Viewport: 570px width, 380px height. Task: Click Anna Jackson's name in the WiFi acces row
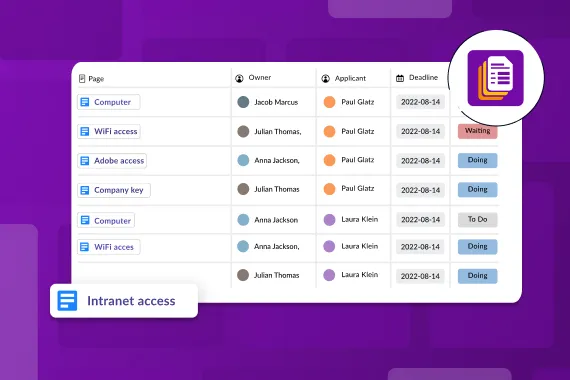pyautogui.click(x=277, y=247)
